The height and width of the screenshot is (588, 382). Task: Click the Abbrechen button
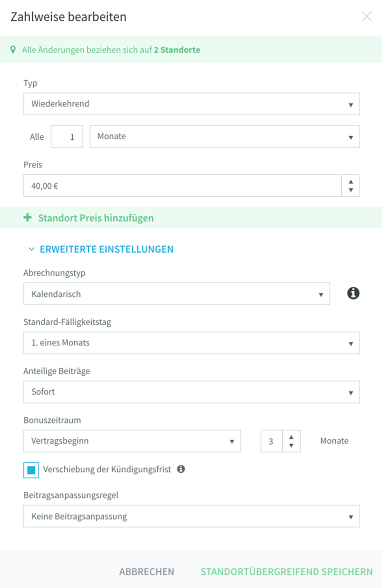point(147,571)
